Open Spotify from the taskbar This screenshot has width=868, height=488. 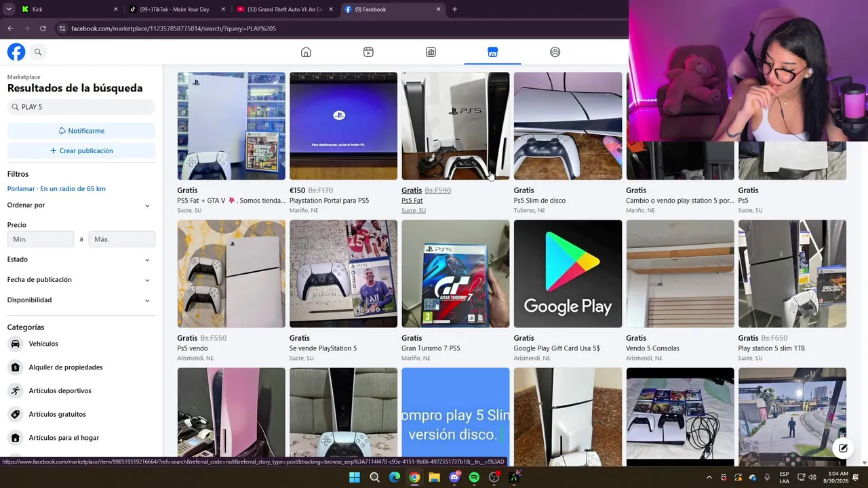(474, 477)
